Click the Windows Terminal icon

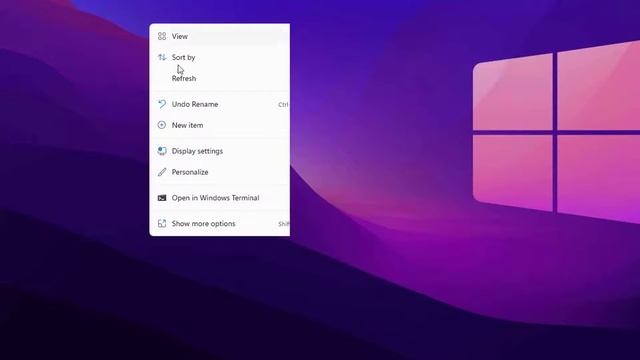click(162, 198)
